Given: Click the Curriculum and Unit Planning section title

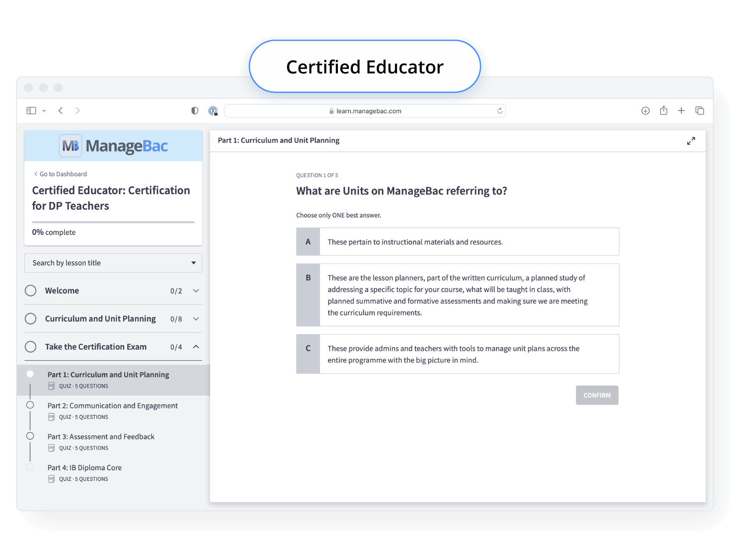Looking at the screenshot, I should coord(100,319).
